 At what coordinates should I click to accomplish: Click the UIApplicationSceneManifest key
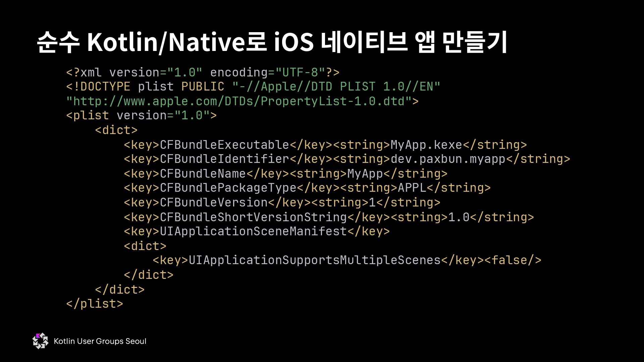(253, 231)
